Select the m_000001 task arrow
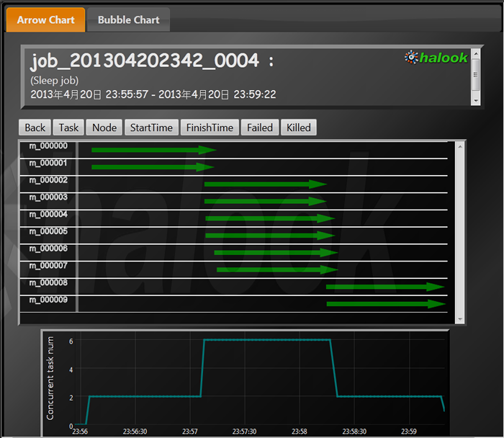Screen dimensions: 504x438 [153, 167]
